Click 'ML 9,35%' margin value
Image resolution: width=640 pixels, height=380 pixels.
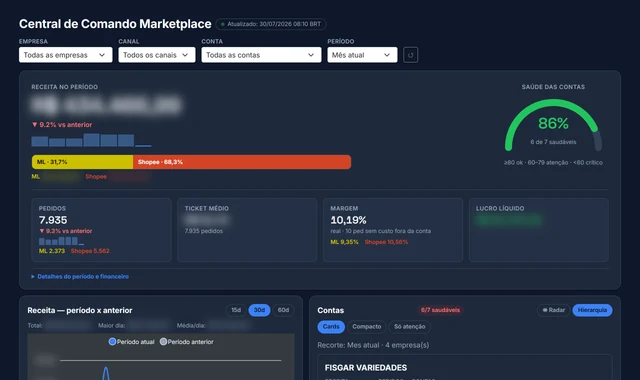click(344, 242)
